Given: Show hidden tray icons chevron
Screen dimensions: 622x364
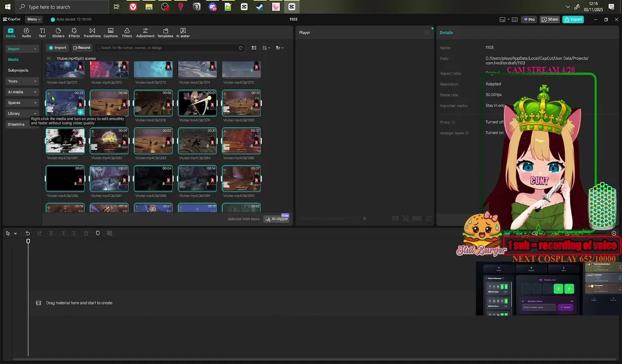Looking at the screenshot, I should click(x=568, y=7).
